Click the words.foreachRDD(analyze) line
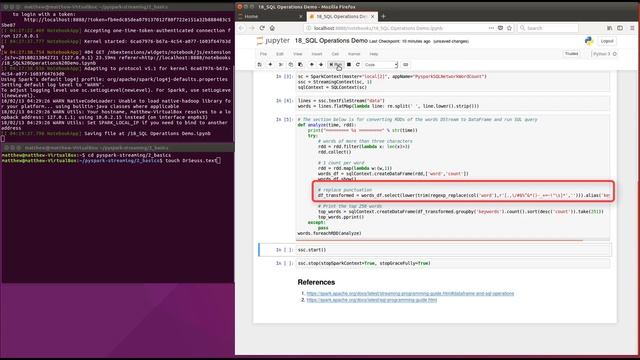 [x=329, y=233]
